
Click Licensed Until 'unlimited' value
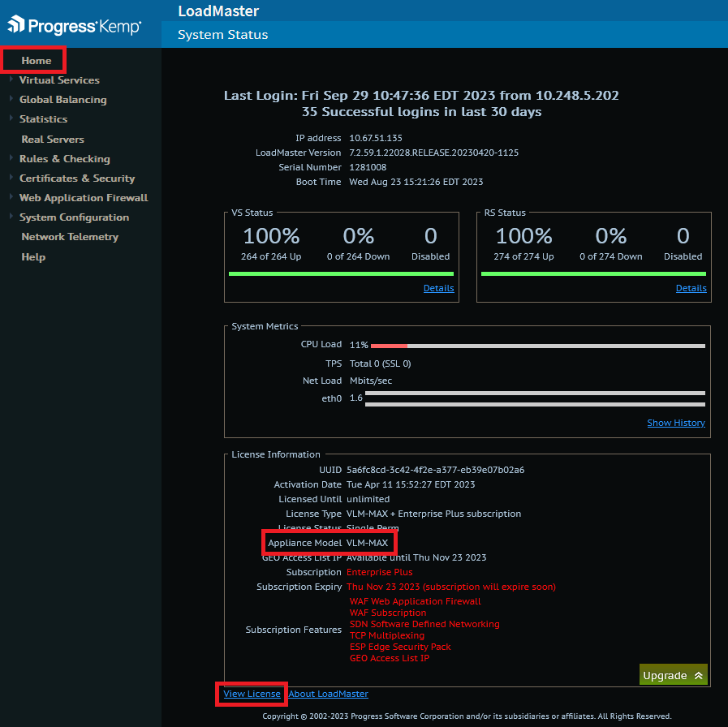[368, 499]
